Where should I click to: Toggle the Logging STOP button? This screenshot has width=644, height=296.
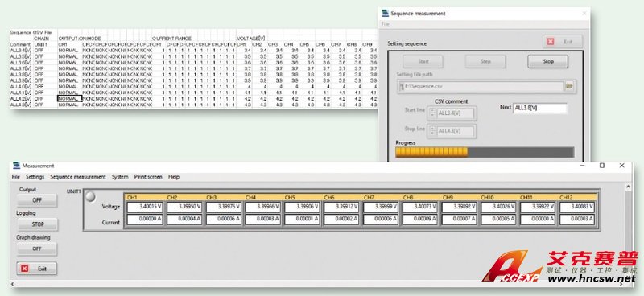[37, 224]
